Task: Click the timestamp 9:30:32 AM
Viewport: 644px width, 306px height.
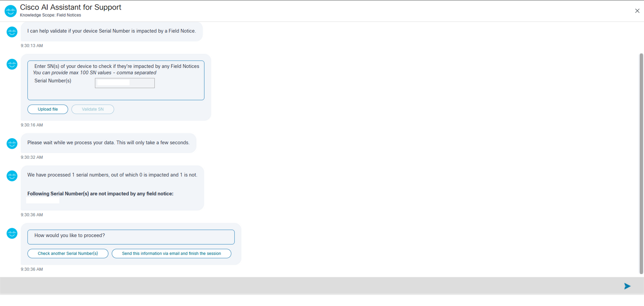Action: coord(32,157)
